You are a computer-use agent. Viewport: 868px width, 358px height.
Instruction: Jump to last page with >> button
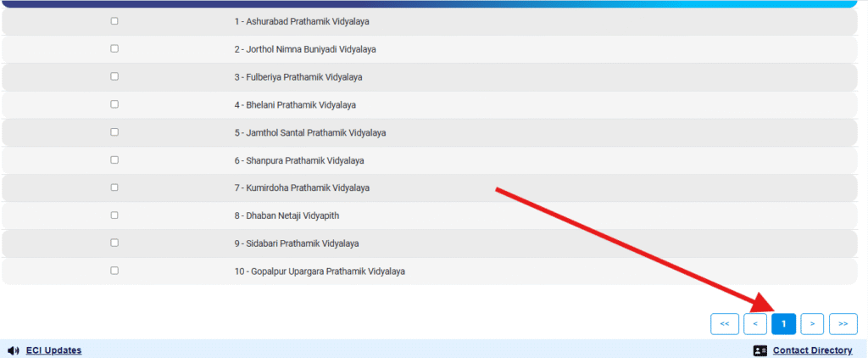[x=843, y=323]
